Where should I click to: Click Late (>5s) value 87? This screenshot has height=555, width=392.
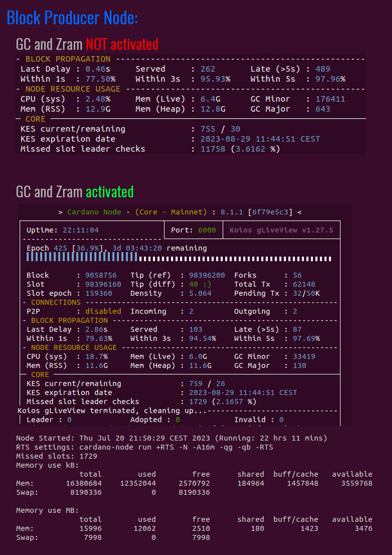(x=297, y=330)
